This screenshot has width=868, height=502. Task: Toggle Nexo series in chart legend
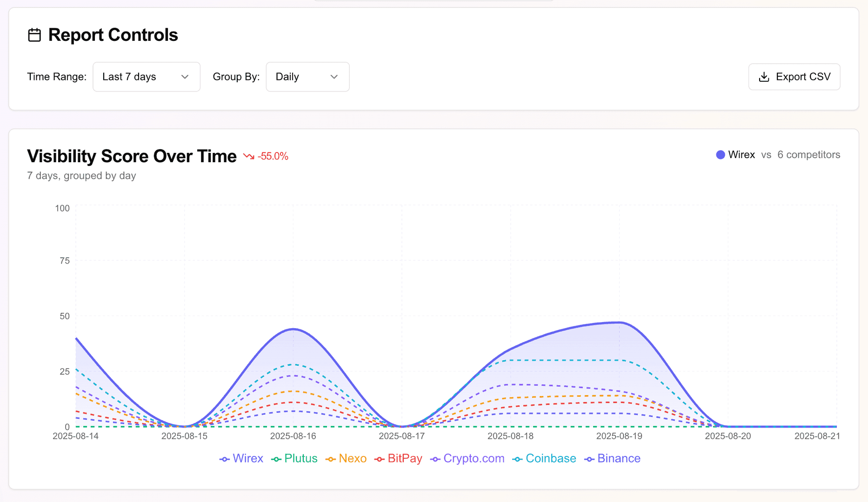[346, 458]
